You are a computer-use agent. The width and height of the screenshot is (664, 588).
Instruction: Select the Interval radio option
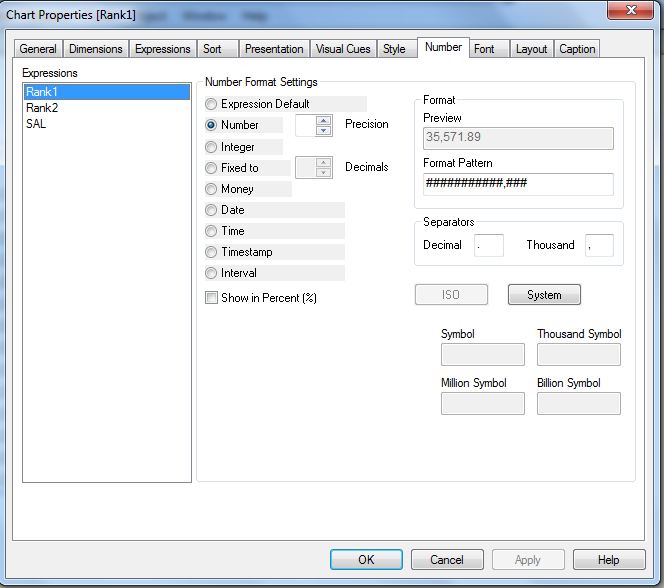[211, 273]
